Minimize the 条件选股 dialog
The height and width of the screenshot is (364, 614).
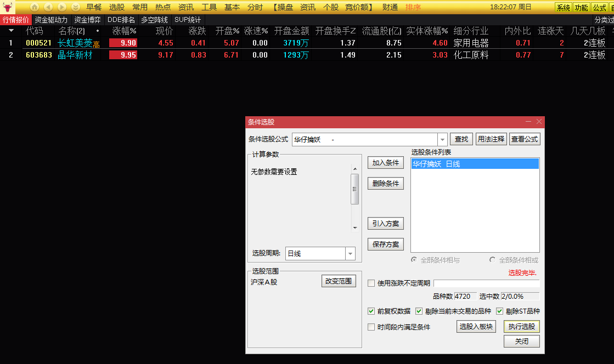tap(528, 122)
